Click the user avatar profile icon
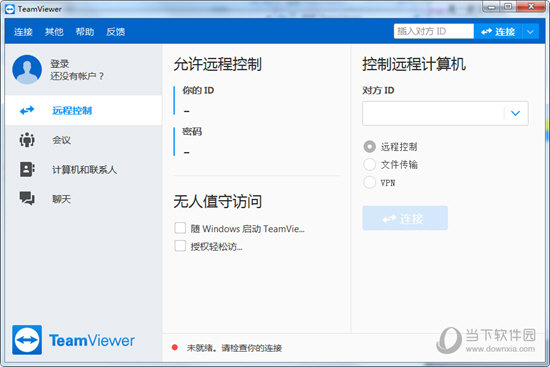 [x=27, y=69]
